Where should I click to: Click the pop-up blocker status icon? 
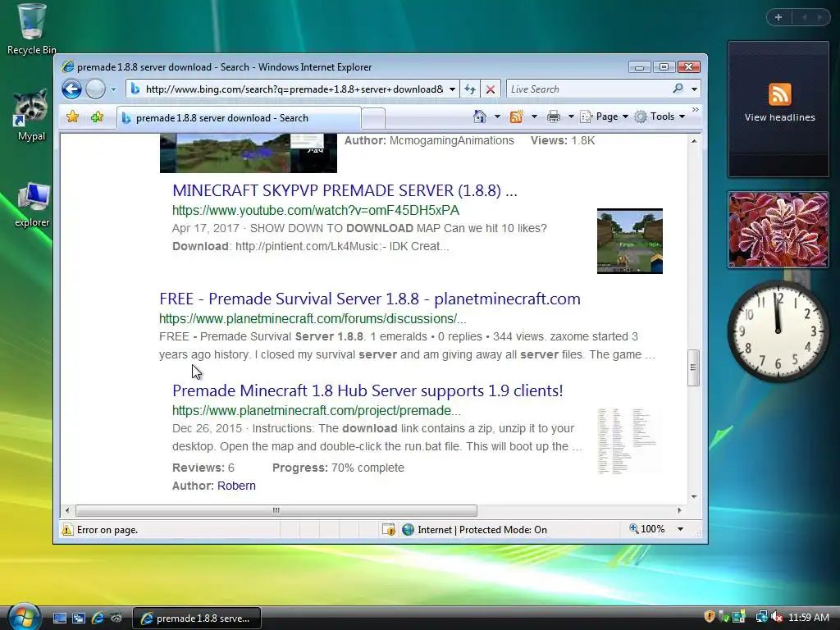[x=389, y=530]
